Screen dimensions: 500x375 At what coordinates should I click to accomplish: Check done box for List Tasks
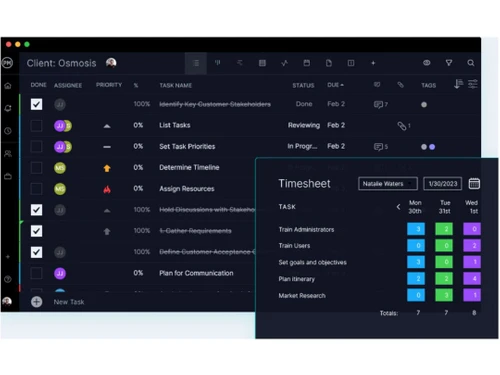pos(36,126)
